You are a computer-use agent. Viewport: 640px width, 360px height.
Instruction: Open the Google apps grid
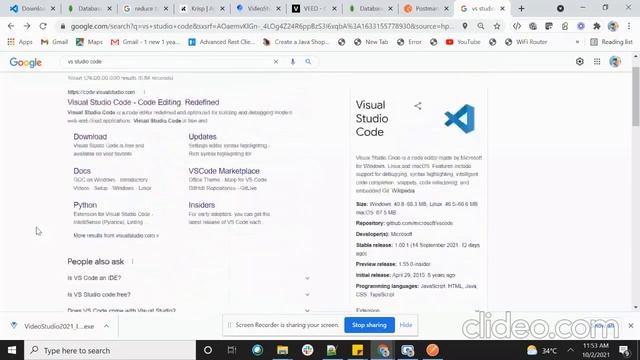tap(597, 62)
